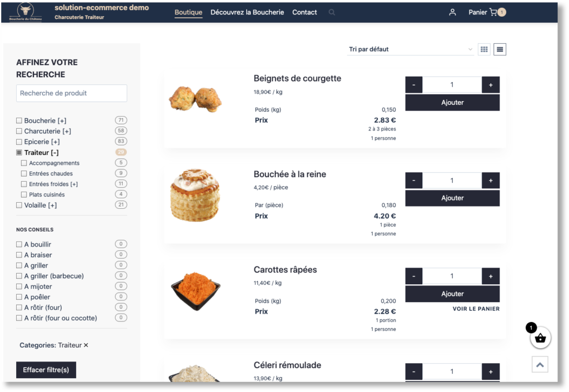Screen dimensions: 569x392
Task: Click the back-to-top arrow button
Action: [540, 364]
